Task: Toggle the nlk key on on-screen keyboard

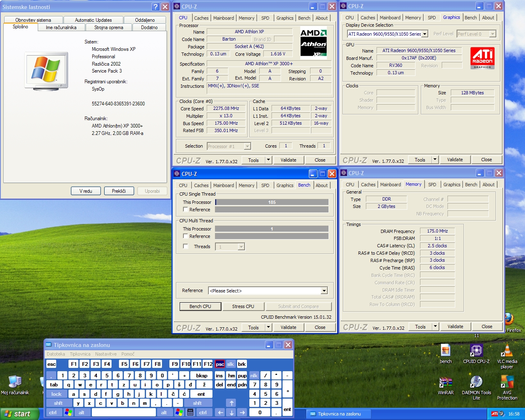Action: pyautogui.click(x=254, y=375)
